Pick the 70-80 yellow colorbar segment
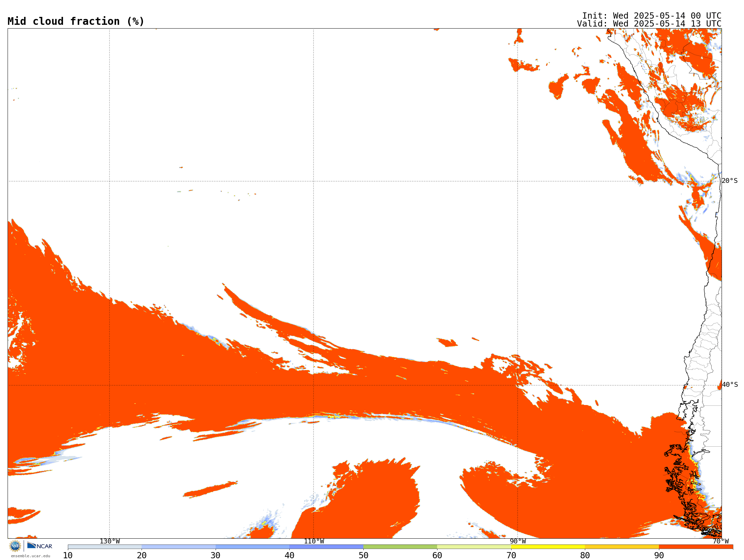This screenshot has width=744, height=560. (x=548, y=547)
